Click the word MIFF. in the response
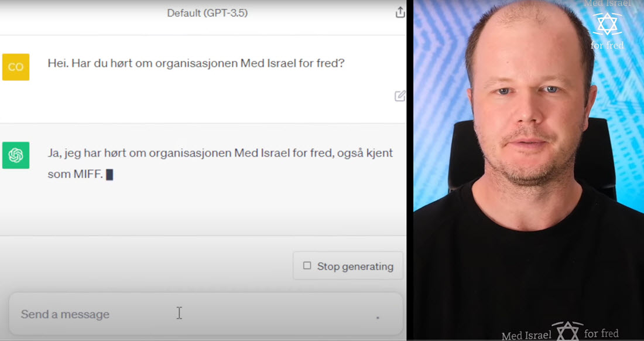 (88, 174)
